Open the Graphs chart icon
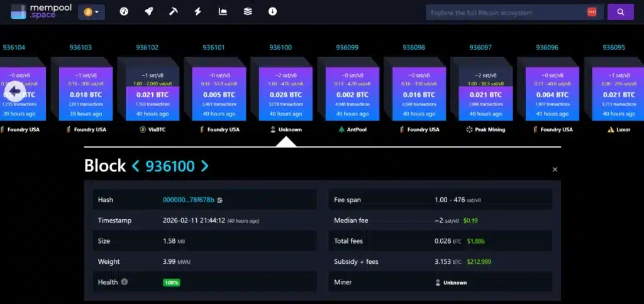This screenshot has width=644, height=304. 223,11
